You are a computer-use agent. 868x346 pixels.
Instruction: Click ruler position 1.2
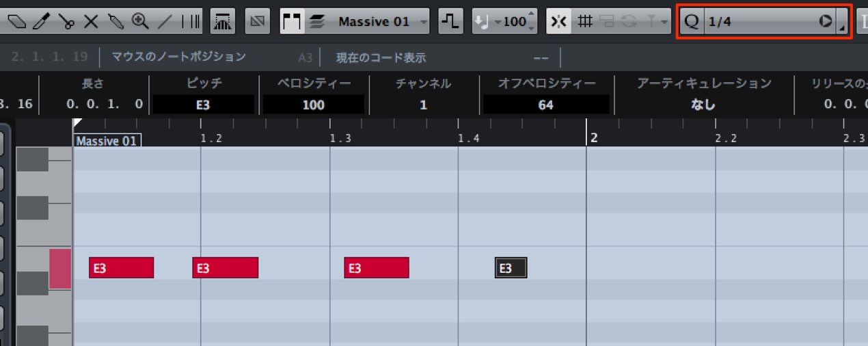212,138
